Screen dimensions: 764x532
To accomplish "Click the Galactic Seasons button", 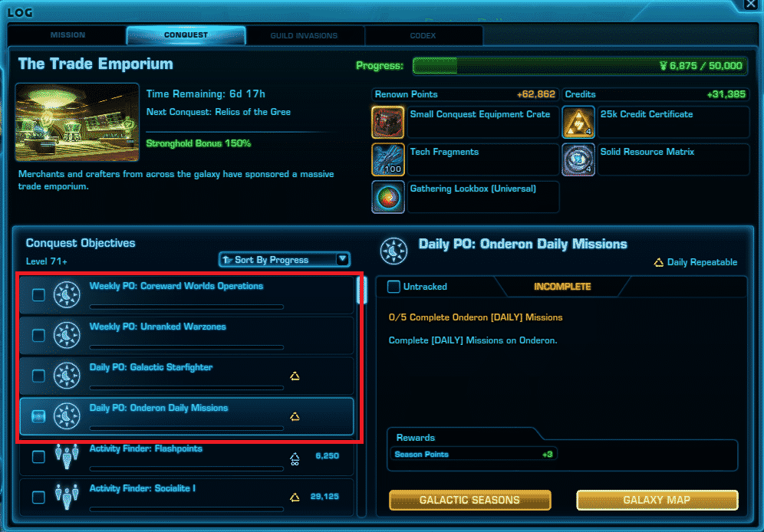I will 469,500.
